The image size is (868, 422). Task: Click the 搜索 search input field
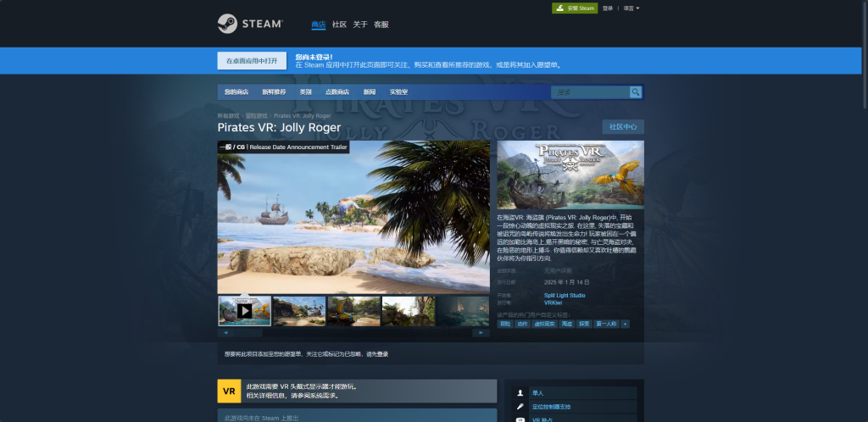pos(591,92)
